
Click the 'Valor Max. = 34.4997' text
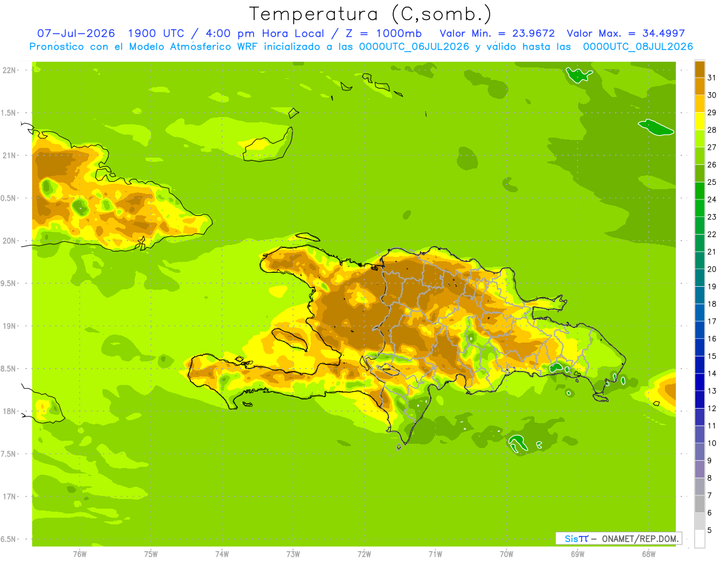tap(625, 33)
